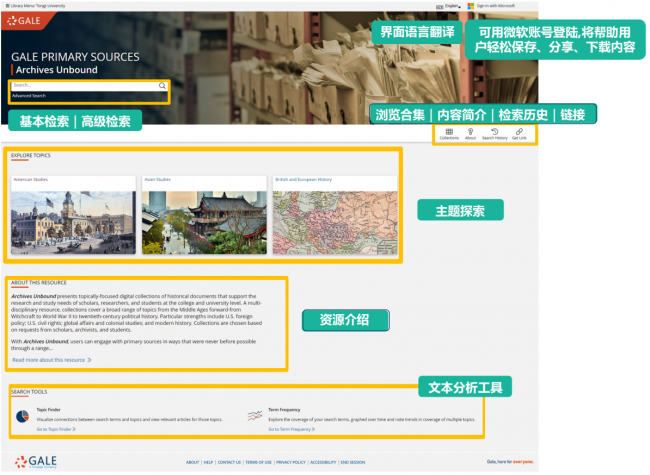Image resolution: width=650 pixels, height=475 pixels.
Task: Open Search History icon
Action: tap(494, 131)
